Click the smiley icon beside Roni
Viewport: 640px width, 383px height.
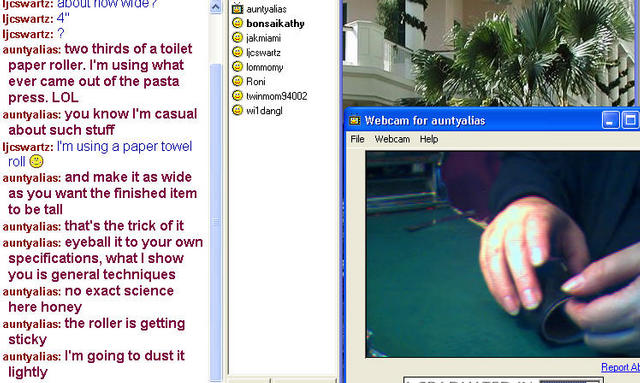[237, 81]
